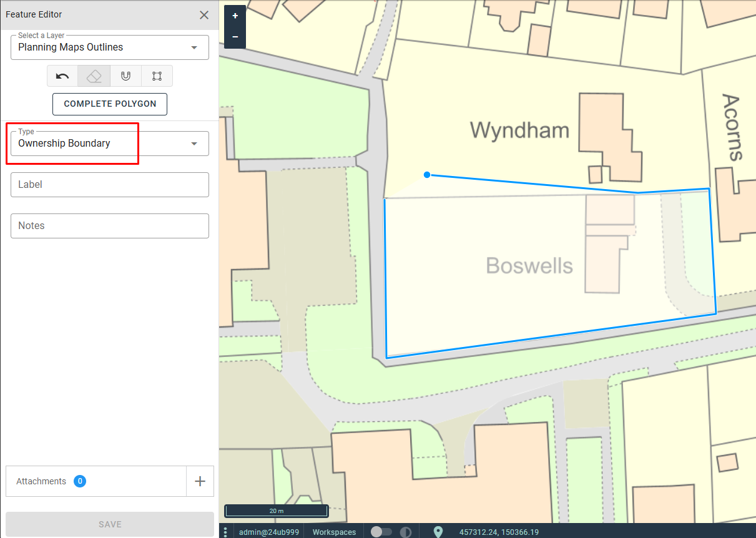This screenshot has width=756, height=538.
Task: Expand the Type dropdown showing Ownership Boundary
Action: point(110,144)
